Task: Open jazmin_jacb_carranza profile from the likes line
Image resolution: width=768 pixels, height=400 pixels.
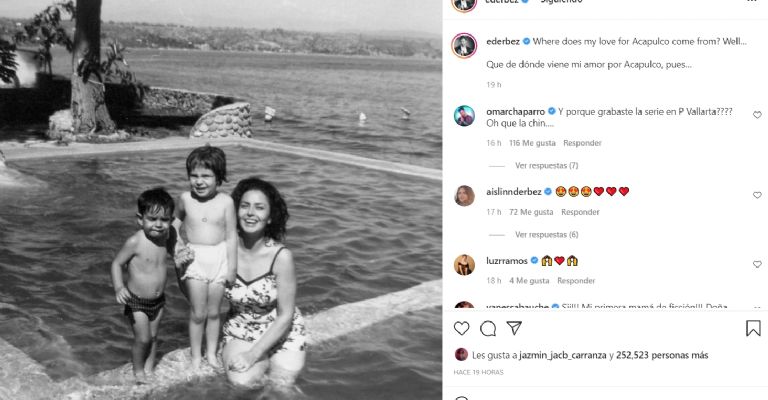Action: [563, 355]
